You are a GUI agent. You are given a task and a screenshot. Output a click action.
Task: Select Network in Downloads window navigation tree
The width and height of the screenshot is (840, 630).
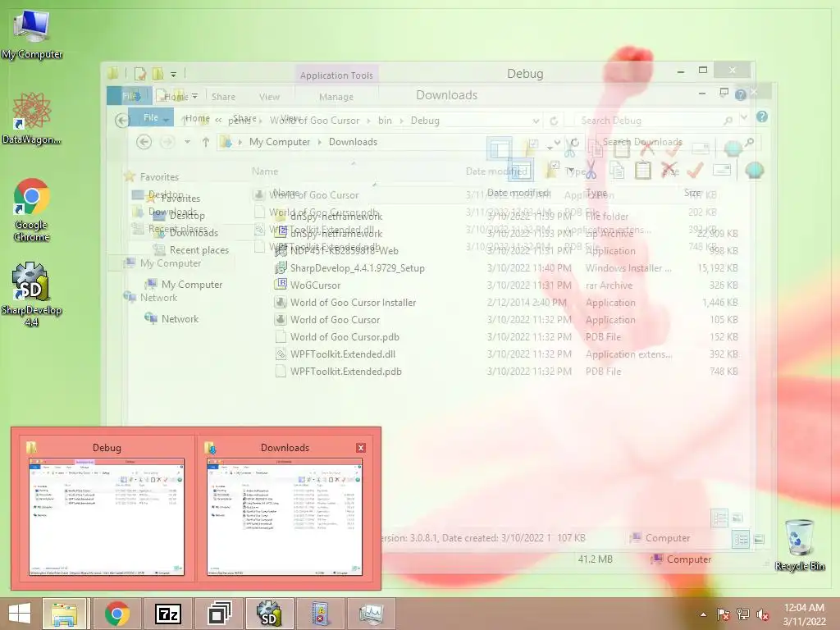[x=180, y=319]
